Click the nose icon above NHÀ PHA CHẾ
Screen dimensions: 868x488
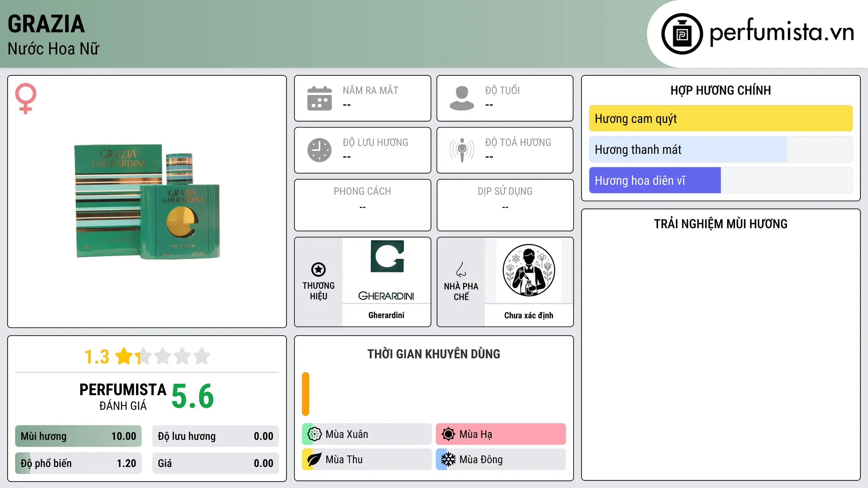pos(461,269)
